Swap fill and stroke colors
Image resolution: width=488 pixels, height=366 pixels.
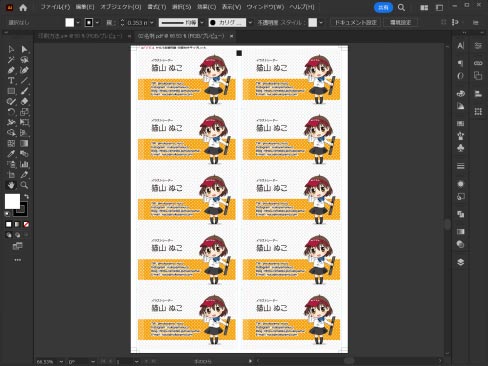pyautogui.click(x=26, y=197)
